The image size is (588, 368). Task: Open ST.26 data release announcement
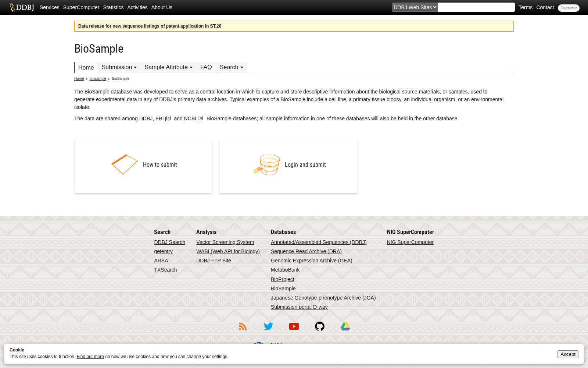coord(150,26)
